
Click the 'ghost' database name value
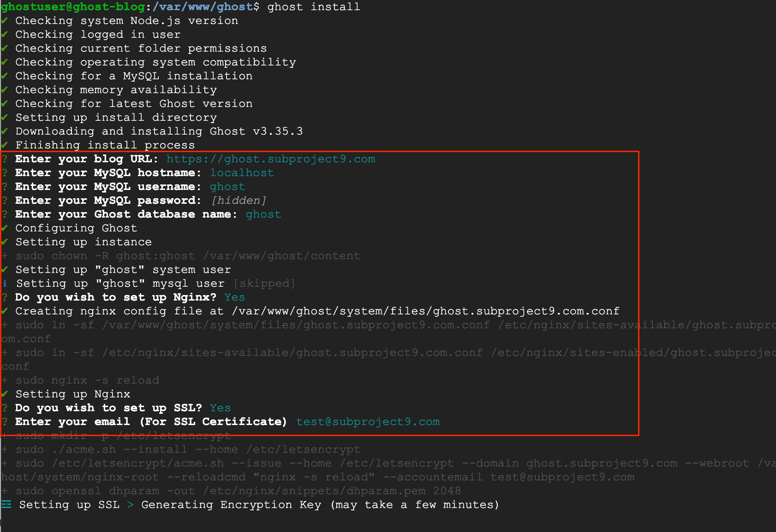(263, 214)
